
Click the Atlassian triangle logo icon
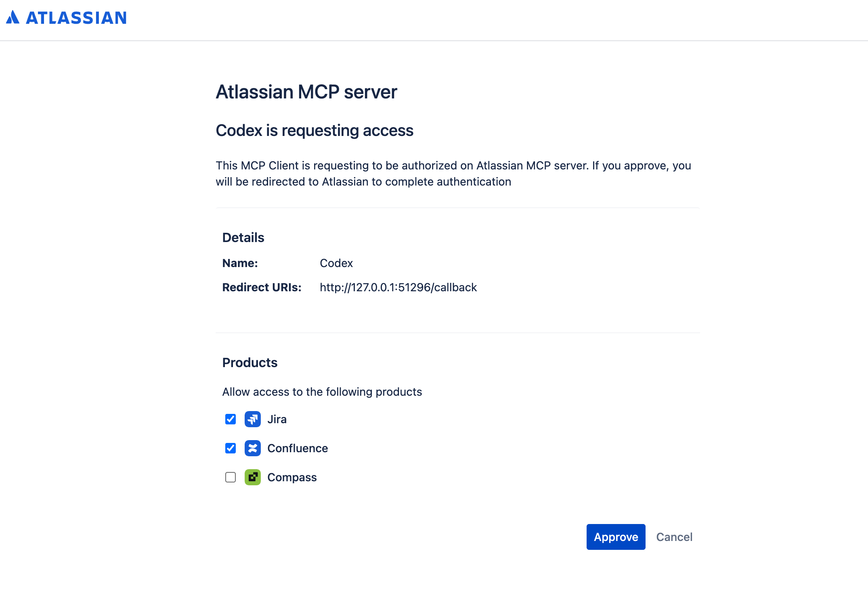pos(13,17)
